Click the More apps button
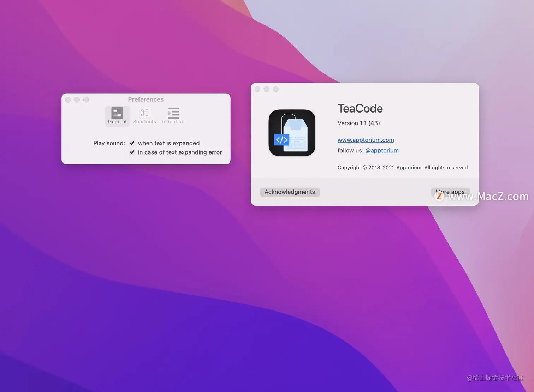The width and height of the screenshot is (534, 392). 450,192
